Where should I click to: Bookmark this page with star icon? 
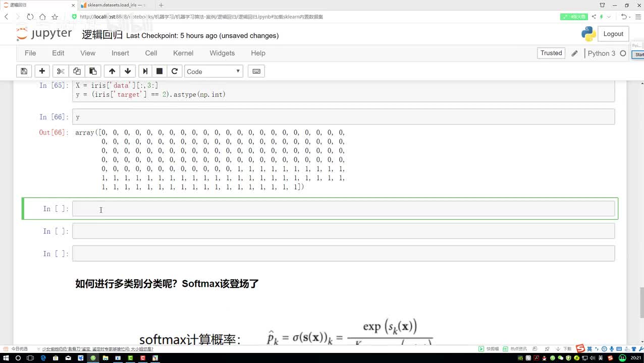pos(55,17)
